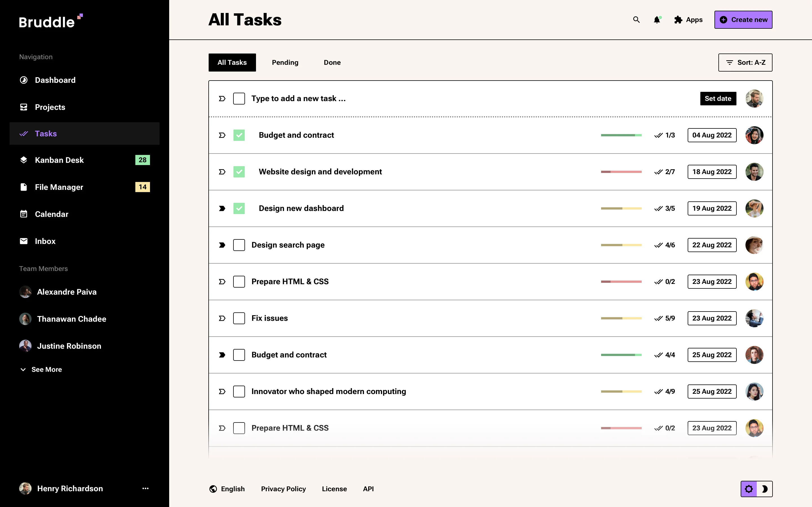Image resolution: width=812 pixels, height=507 pixels.
Task: Mark Design search page as complete
Action: click(239, 245)
